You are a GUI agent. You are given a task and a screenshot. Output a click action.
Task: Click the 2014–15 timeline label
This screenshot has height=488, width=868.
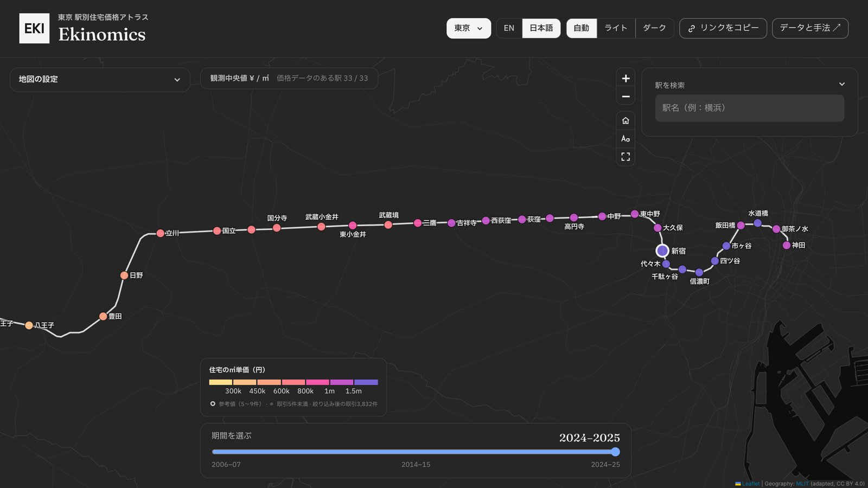point(416,465)
